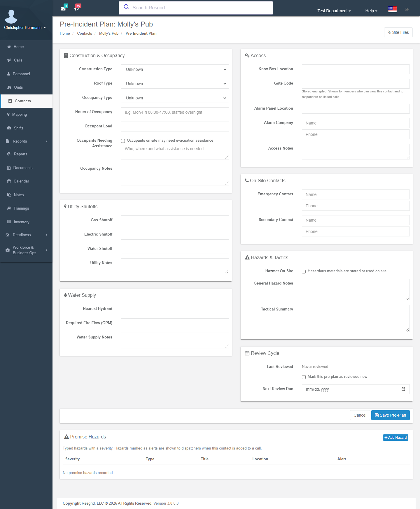Open the Site Files button
This screenshot has width=420, height=509.
398,32
